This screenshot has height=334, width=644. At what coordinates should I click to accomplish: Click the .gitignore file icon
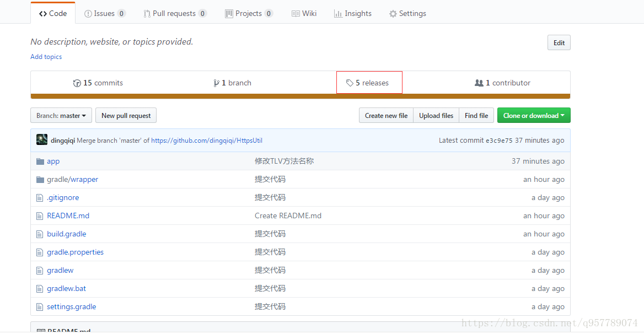click(x=40, y=198)
